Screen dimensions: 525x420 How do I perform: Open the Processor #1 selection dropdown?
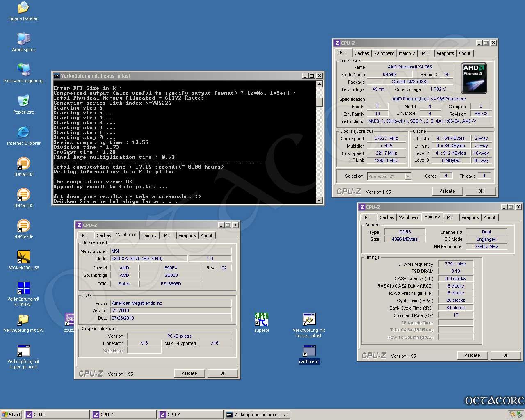[x=408, y=176]
